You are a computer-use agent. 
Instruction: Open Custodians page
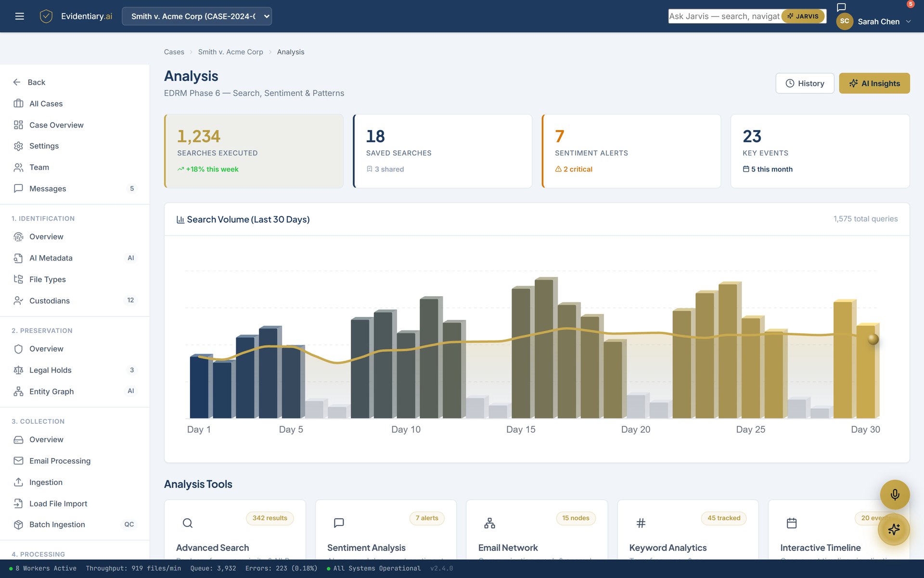pyautogui.click(x=75, y=301)
